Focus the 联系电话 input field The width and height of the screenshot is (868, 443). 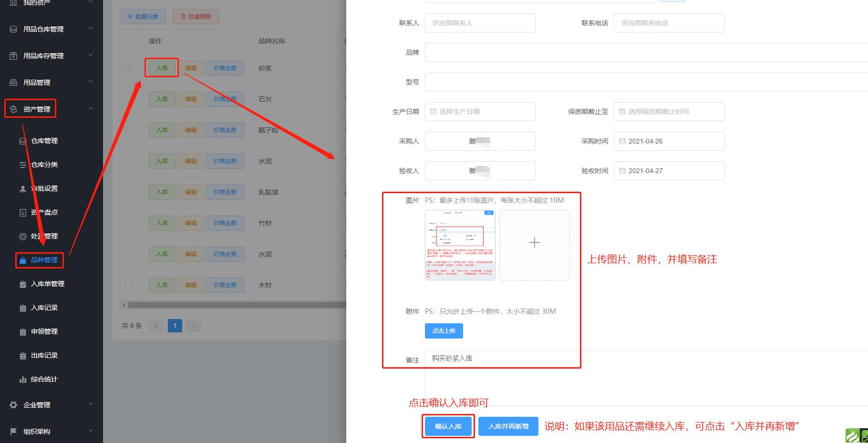[x=669, y=23]
